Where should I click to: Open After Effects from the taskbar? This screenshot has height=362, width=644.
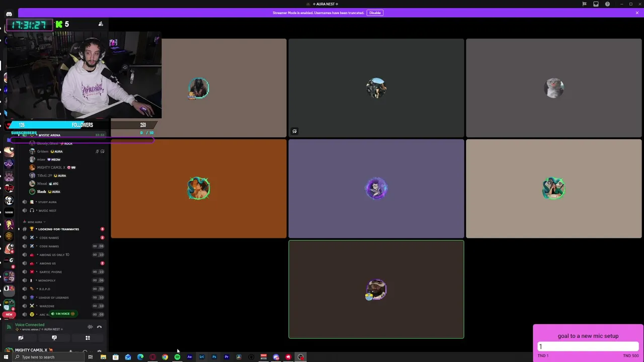click(189, 357)
